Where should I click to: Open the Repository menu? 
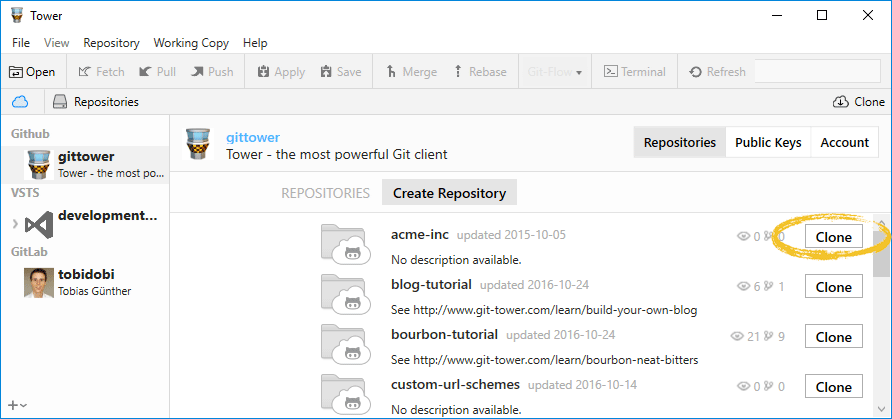[x=111, y=43]
